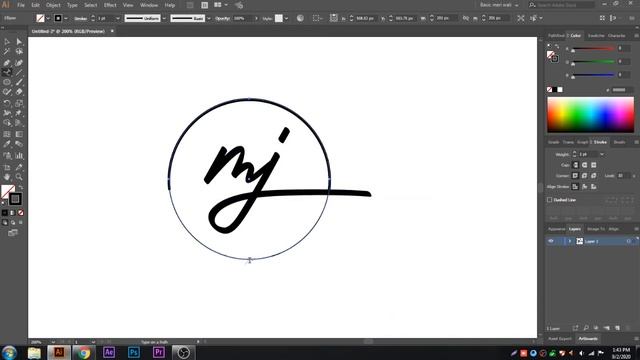This screenshot has width=640, height=360.
Task: Open the File menu
Action: (21, 5)
